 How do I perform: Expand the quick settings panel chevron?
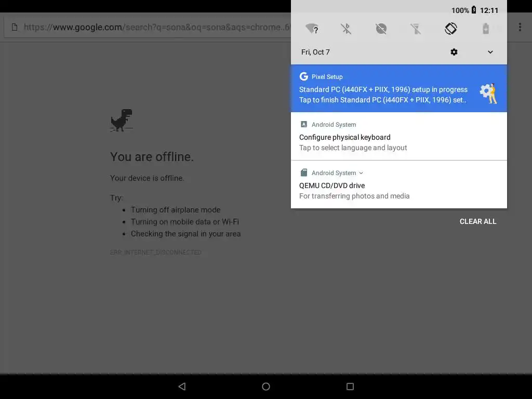490,52
